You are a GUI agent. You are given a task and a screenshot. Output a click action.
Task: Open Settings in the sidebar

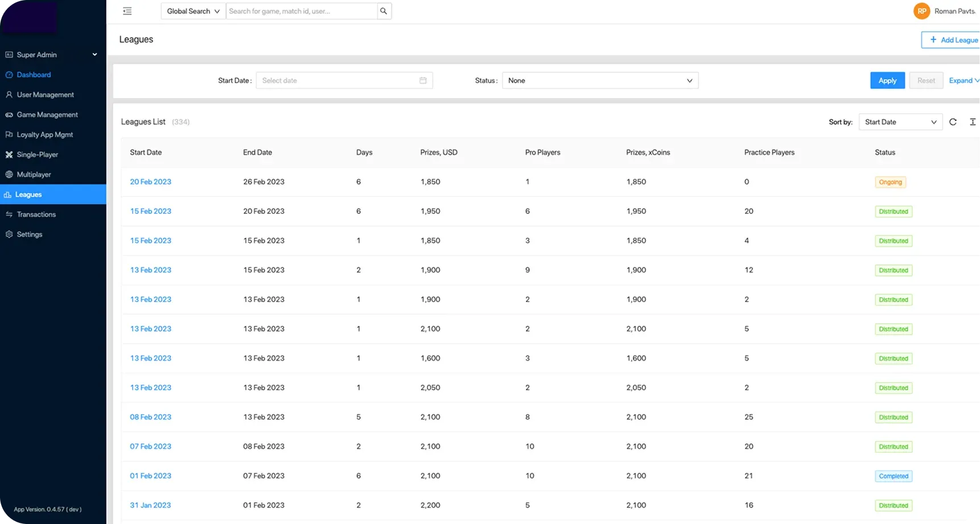tap(30, 234)
